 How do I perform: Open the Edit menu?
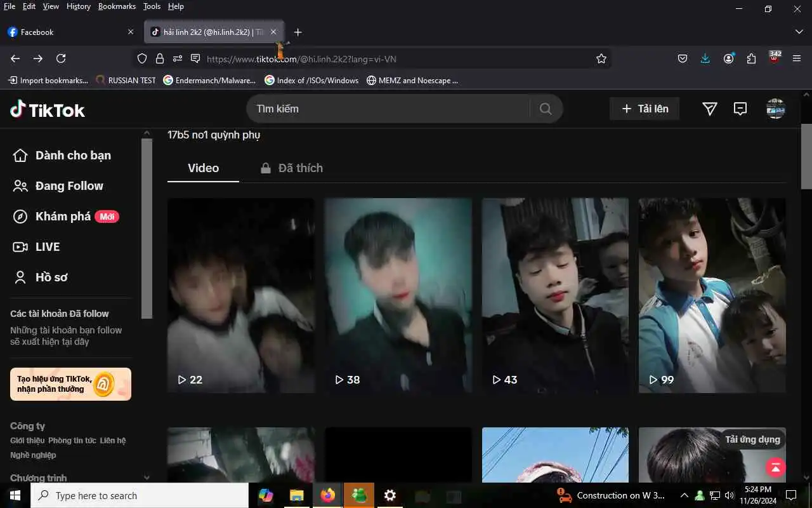click(29, 6)
